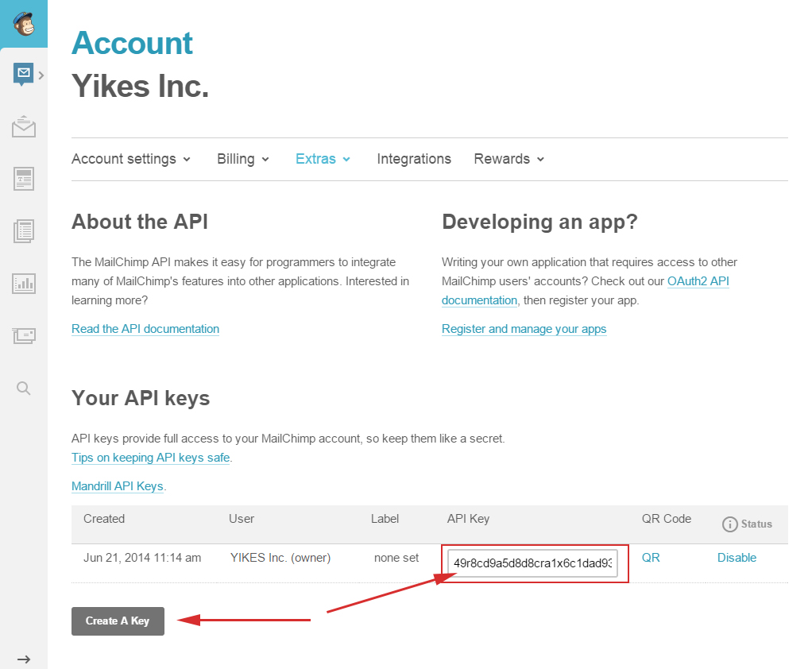This screenshot has height=669, width=812.
Task: Click the 'Your API keys' heading
Action: [141, 398]
